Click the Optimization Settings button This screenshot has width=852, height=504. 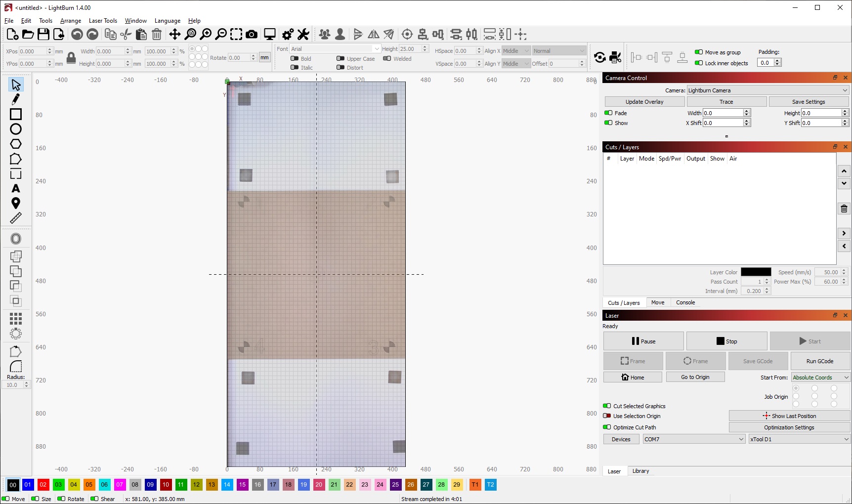pos(789,427)
